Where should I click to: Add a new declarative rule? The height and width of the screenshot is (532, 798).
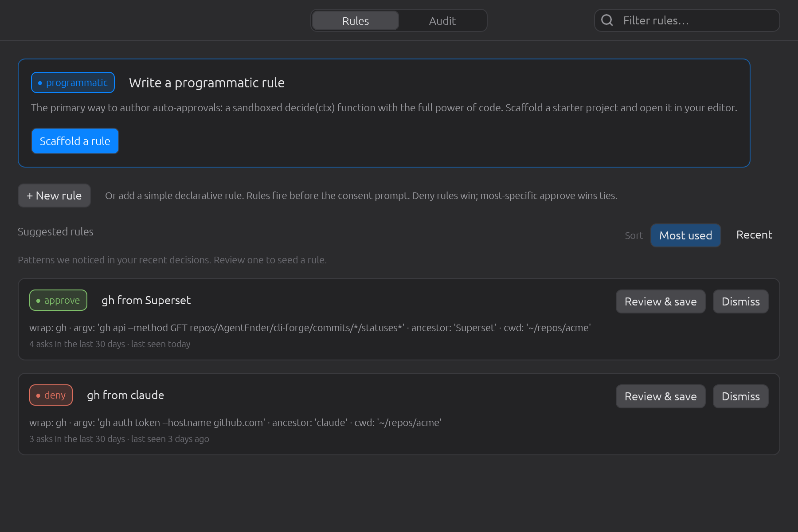point(54,196)
